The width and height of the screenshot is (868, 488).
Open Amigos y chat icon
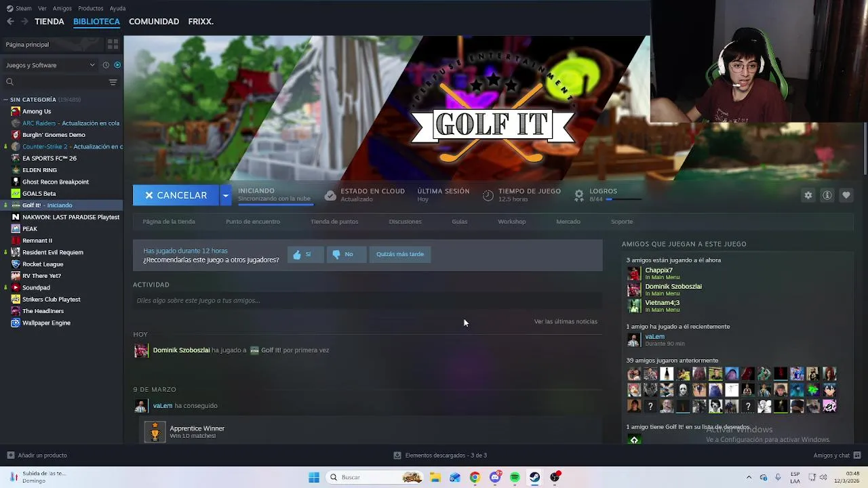tap(857, 455)
